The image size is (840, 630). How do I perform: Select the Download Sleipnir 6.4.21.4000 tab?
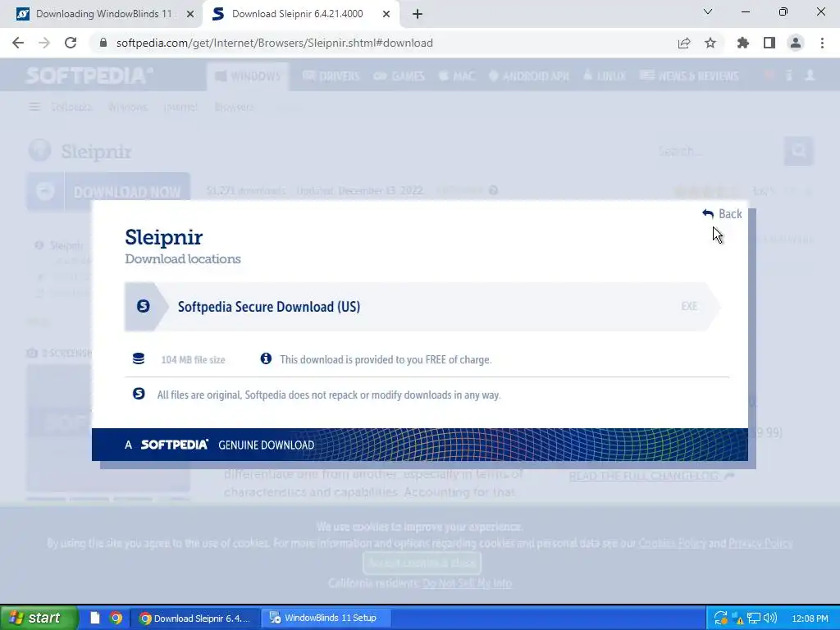click(x=297, y=14)
